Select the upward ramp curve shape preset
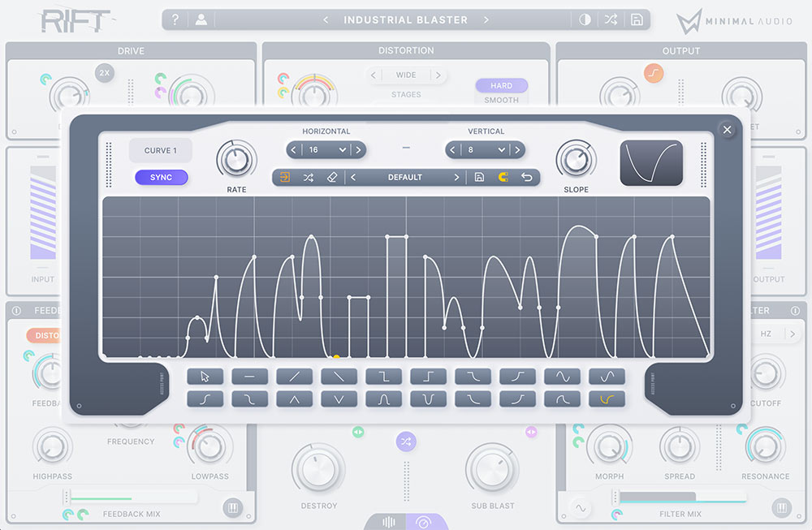Image resolution: width=812 pixels, height=530 pixels. (x=296, y=376)
